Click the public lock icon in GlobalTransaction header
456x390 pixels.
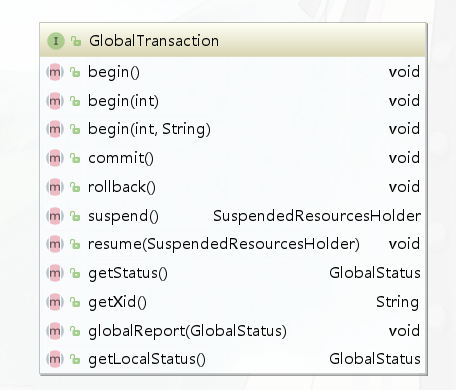76,41
